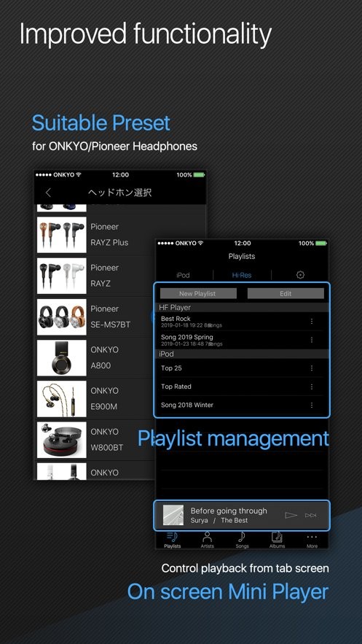The image size is (362, 644).
Task: Tap the New Playlist button
Action: coord(198,293)
